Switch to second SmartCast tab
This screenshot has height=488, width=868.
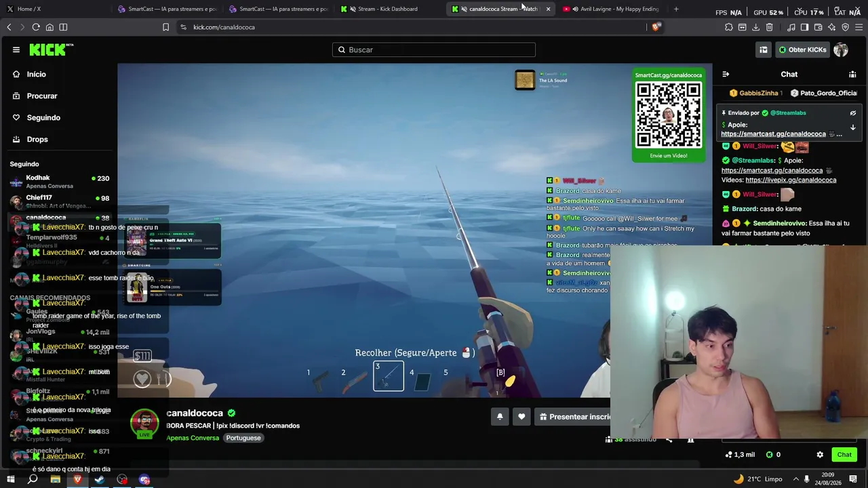(x=278, y=9)
